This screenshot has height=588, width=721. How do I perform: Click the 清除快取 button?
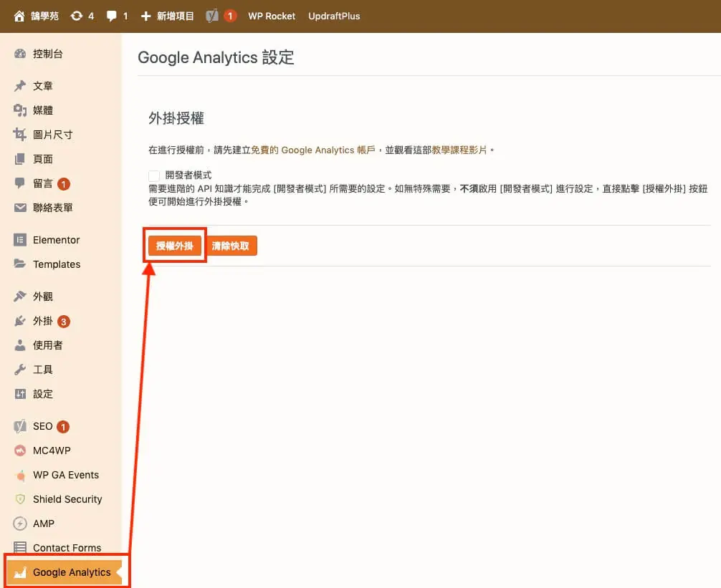(231, 246)
